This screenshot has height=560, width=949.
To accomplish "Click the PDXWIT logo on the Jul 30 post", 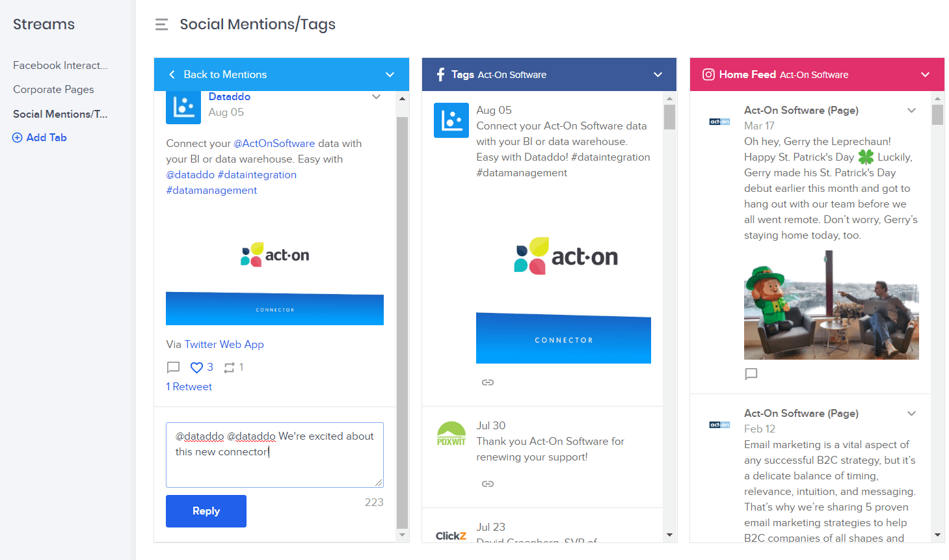I will [451, 434].
